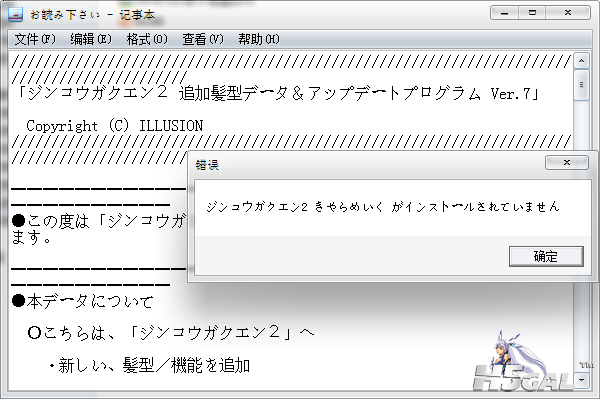Open the 格式(O) menu
The width and height of the screenshot is (600, 399).
point(147,39)
